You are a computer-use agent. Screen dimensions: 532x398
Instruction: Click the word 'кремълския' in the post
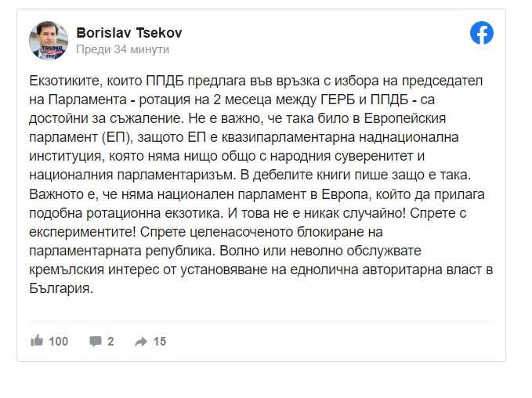tap(60, 271)
